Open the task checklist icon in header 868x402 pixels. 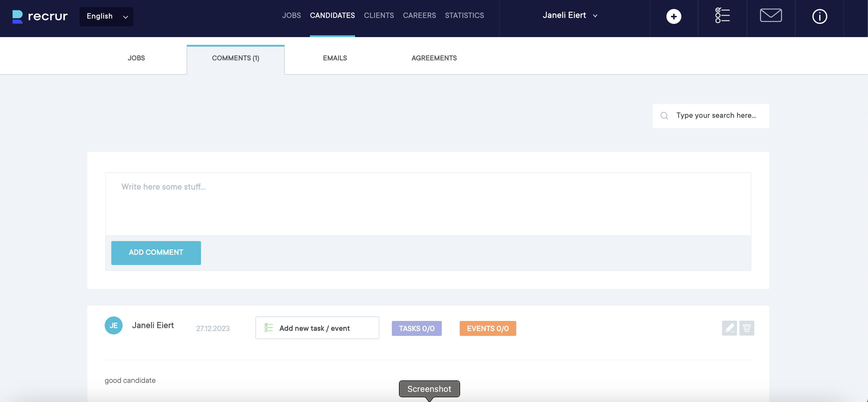tap(722, 16)
